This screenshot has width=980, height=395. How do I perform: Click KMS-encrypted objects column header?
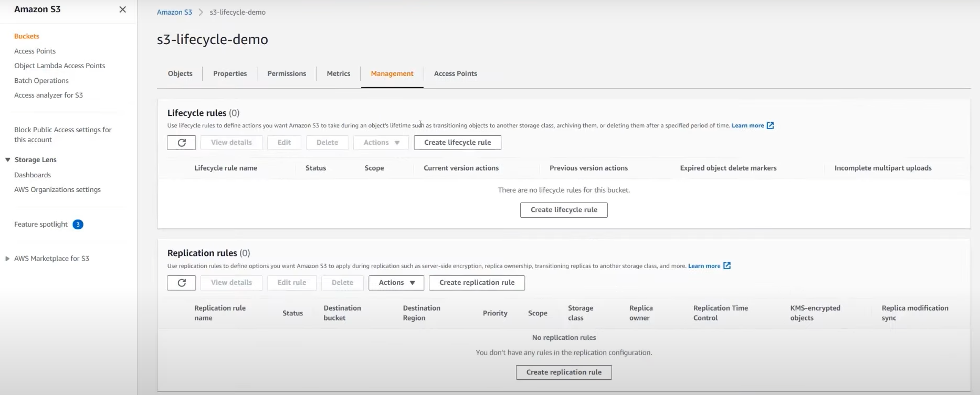(815, 313)
